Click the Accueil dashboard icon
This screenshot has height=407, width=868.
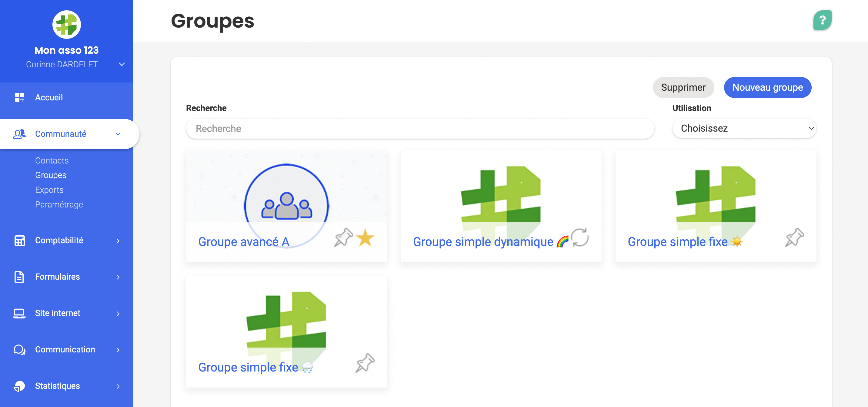pyautogui.click(x=19, y=97)
